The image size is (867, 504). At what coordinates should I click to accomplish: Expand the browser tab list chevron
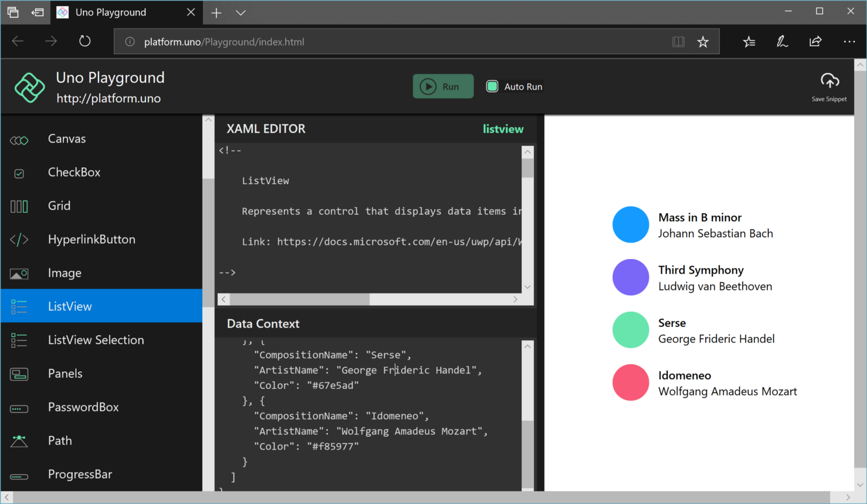click(241, 13)
